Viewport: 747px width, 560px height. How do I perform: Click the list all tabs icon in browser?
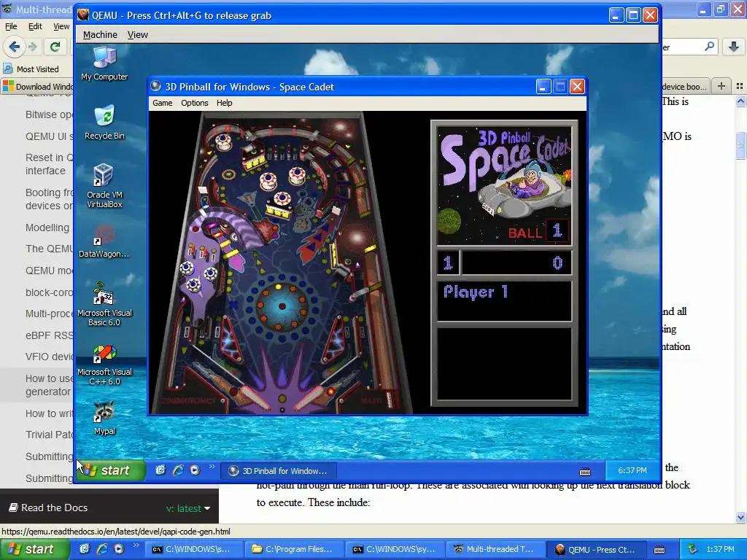(x=740, y=86)
